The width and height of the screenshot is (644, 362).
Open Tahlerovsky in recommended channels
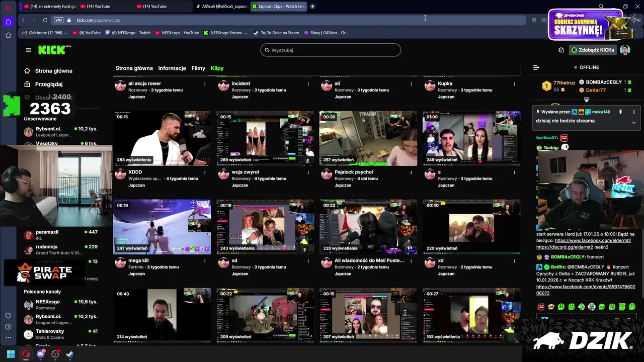point(60,334)
